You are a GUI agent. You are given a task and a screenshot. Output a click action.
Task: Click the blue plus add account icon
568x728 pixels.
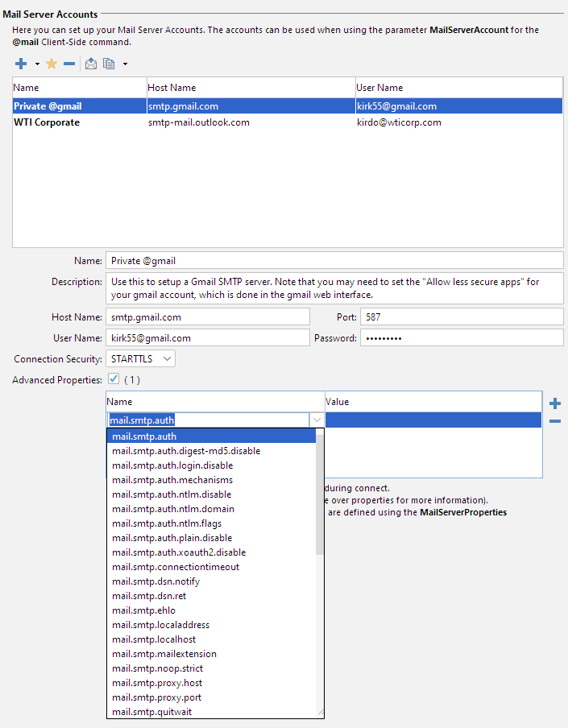tap(21, 64)
